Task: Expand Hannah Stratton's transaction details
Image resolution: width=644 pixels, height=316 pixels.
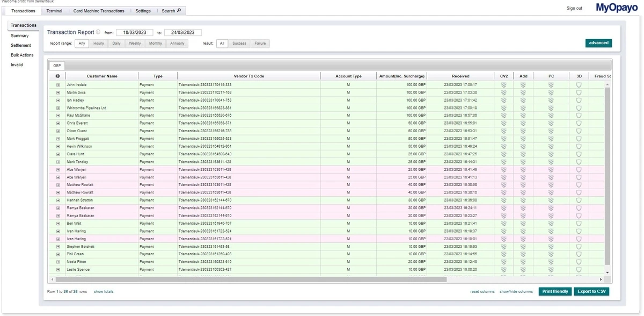Action: coord(58,199)
